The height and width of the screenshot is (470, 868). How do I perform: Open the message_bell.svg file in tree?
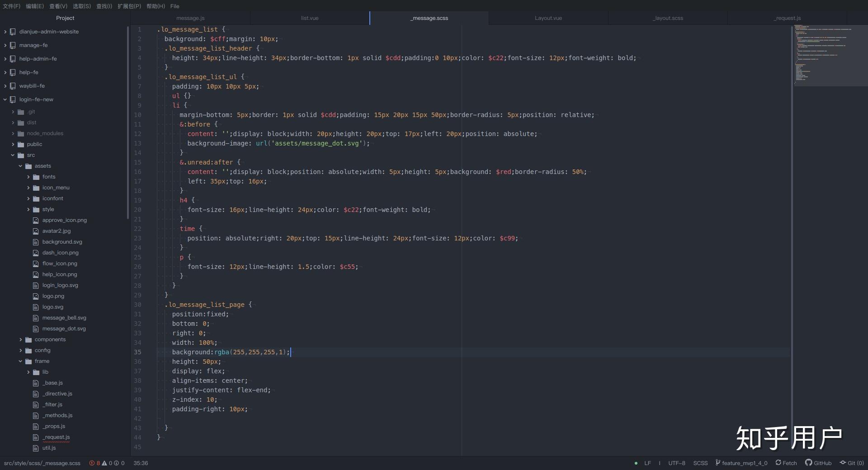(x=64, y=318)
